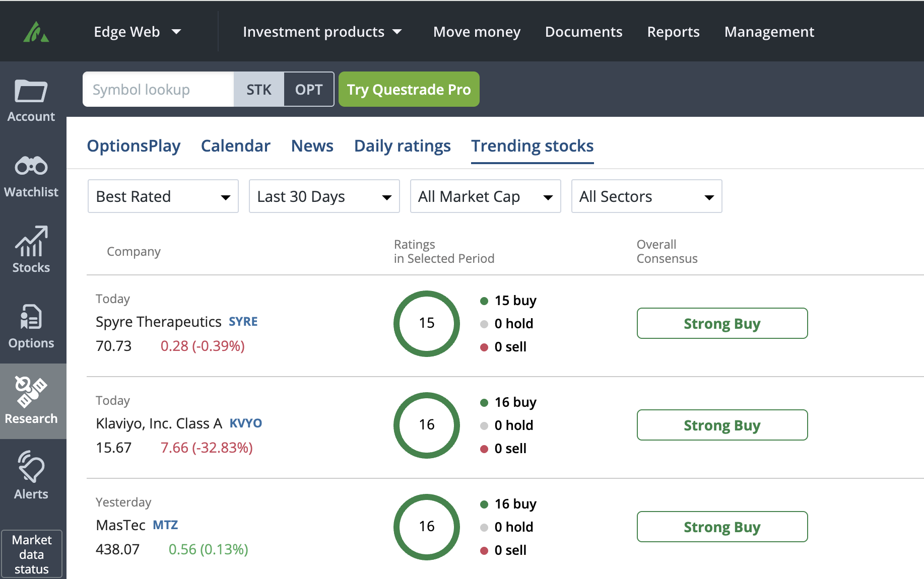This screenshot has height=579, width=924.
Task: Click Strong Buy for MasTec
Action: pyautogui.click(x=722, y=527)
